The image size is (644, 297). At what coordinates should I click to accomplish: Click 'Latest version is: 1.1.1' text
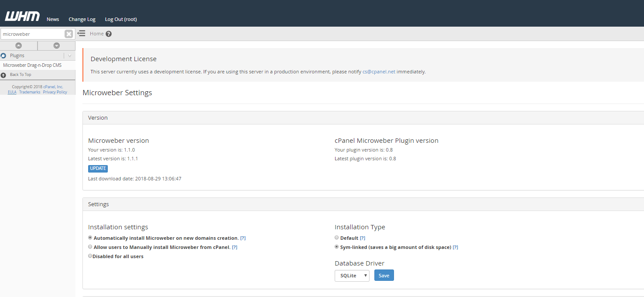pyautogui.click(x=113, y=159)
